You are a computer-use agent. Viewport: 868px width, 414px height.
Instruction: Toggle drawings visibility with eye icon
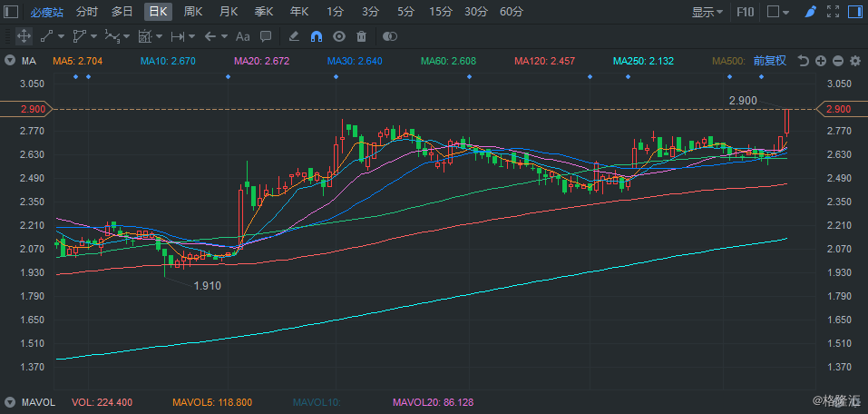[339, 36]
